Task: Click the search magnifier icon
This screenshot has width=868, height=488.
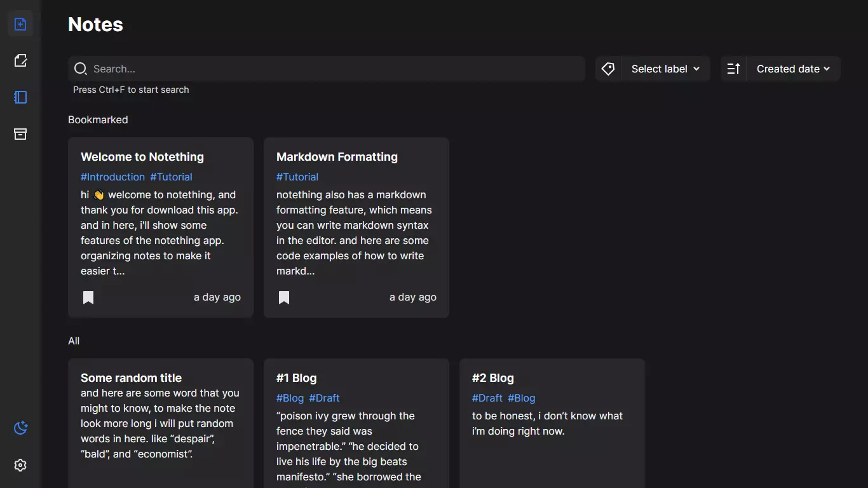Action: click(x=81, y=69)
